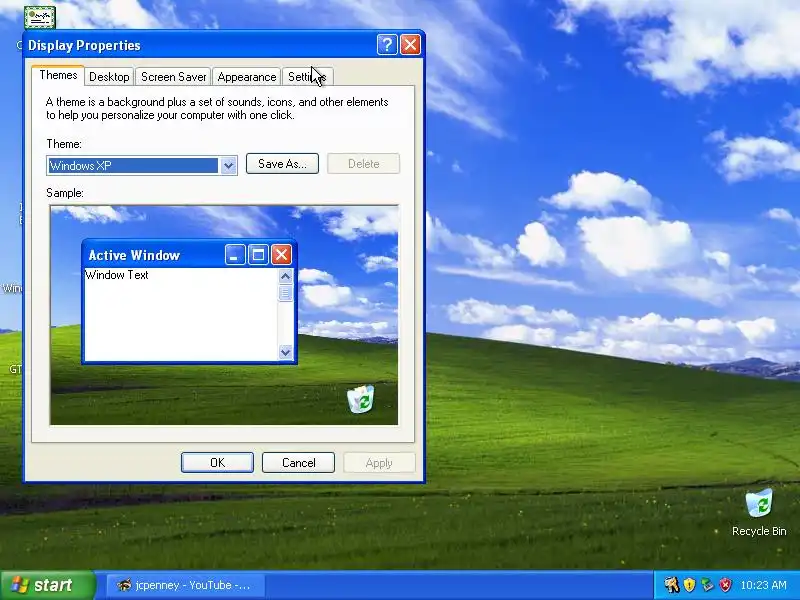Click the taskbar clock showing 10:23 AM

tap(763, 585)
